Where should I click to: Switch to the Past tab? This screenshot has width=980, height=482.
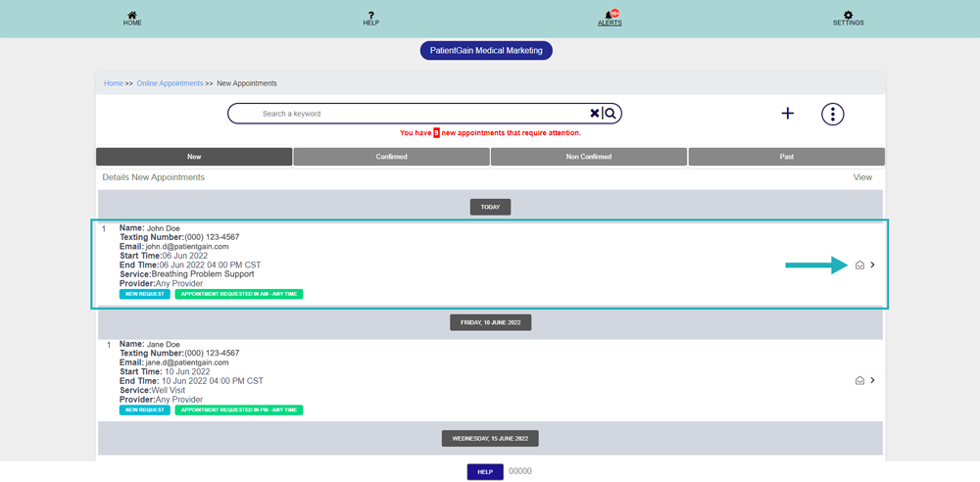pos(787,157)
